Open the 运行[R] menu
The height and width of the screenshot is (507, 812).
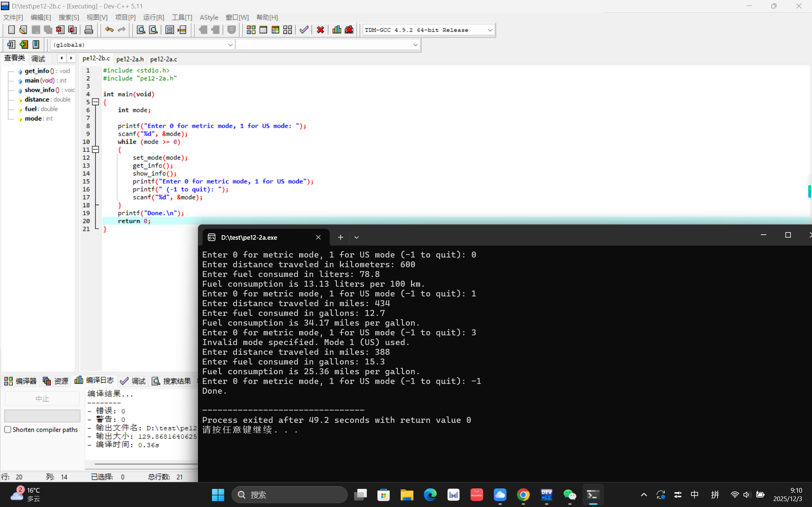(x=154, y=17)
